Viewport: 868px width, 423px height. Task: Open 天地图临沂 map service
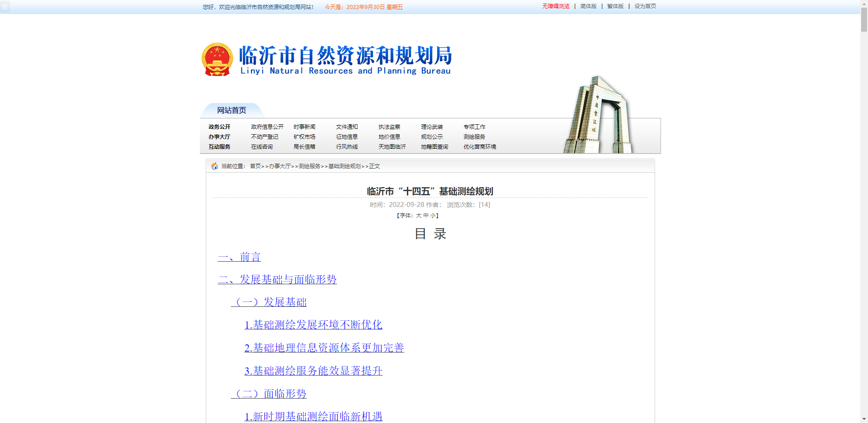(391, 146)
